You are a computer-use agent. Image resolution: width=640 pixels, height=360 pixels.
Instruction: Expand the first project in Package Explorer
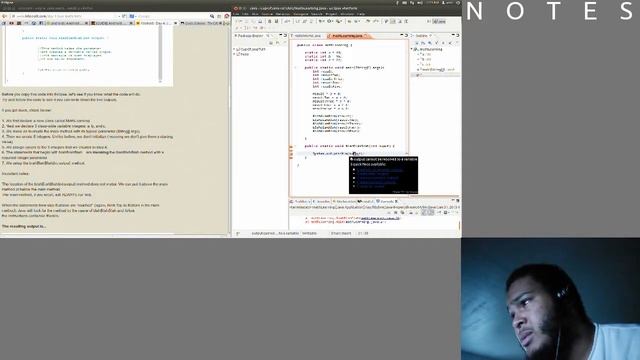(x=235, y=49)
